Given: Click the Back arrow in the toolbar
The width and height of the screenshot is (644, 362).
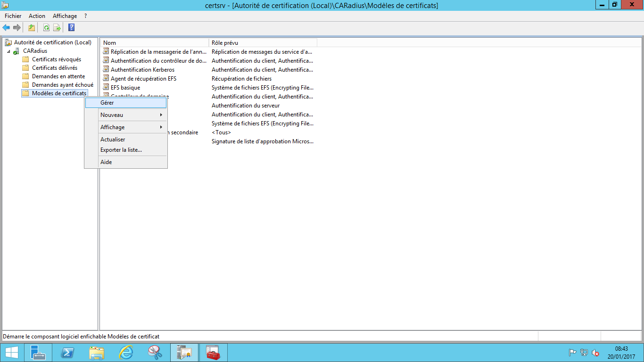Looking at the screenshot, I should [6, 28].
